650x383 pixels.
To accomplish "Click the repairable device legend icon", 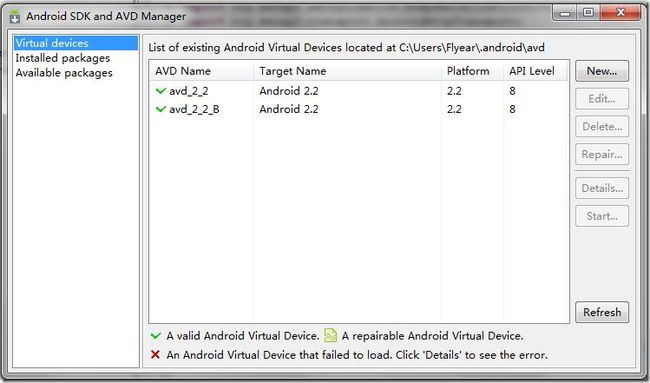I will coord(330,335).
